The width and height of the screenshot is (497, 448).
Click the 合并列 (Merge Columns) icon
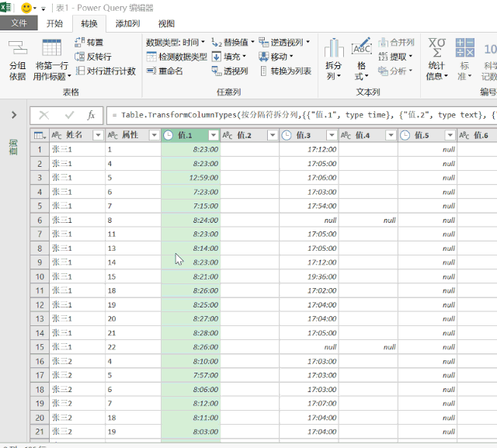[383, 42]
